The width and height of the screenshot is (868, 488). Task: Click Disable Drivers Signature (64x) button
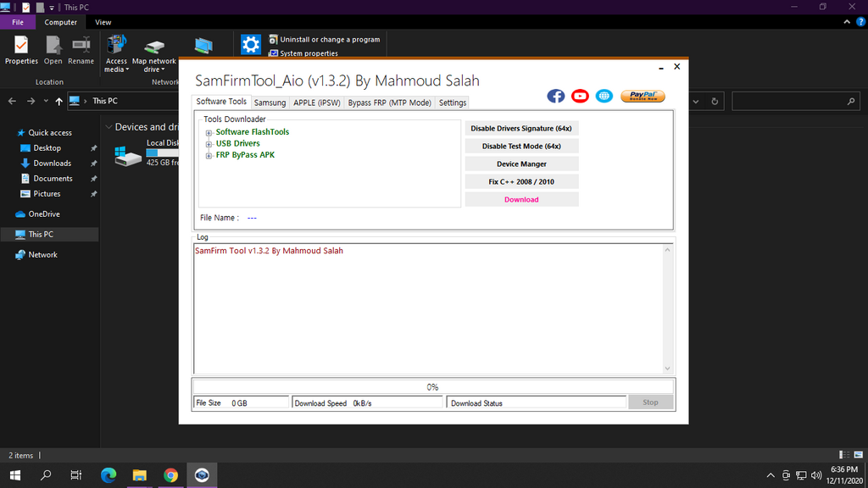pyautogui.click(x=521, y=129)
